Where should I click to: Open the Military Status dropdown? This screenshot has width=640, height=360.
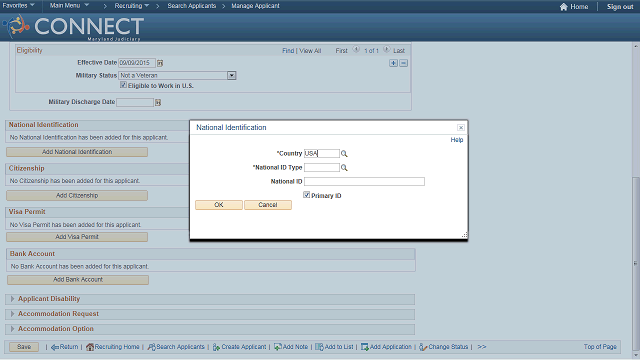pos(231,76)
